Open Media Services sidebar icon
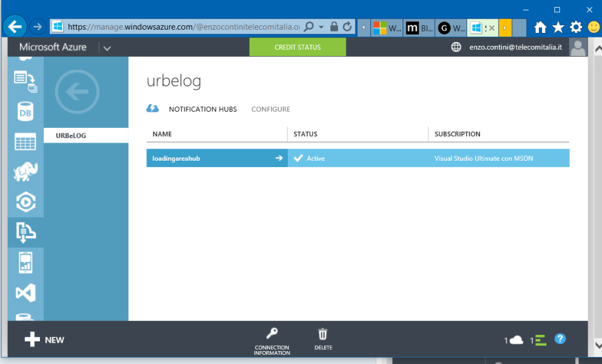 click(x=25, y=202)
